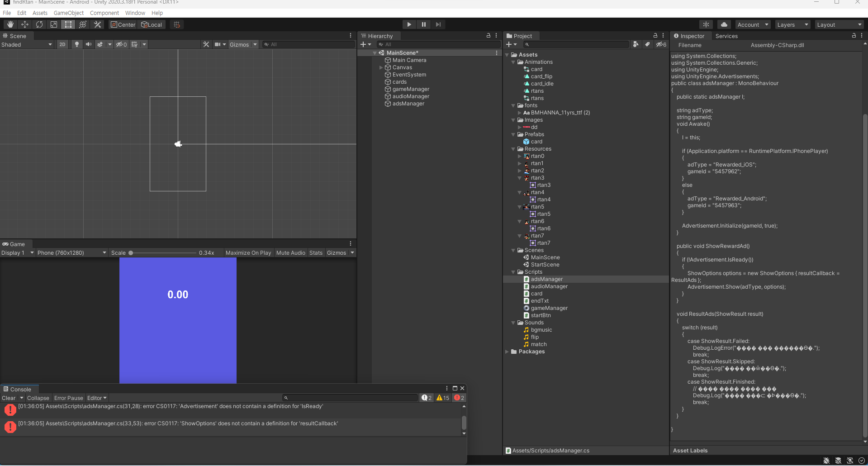Open the custom editor tools icon

click(x=97, y=24)
